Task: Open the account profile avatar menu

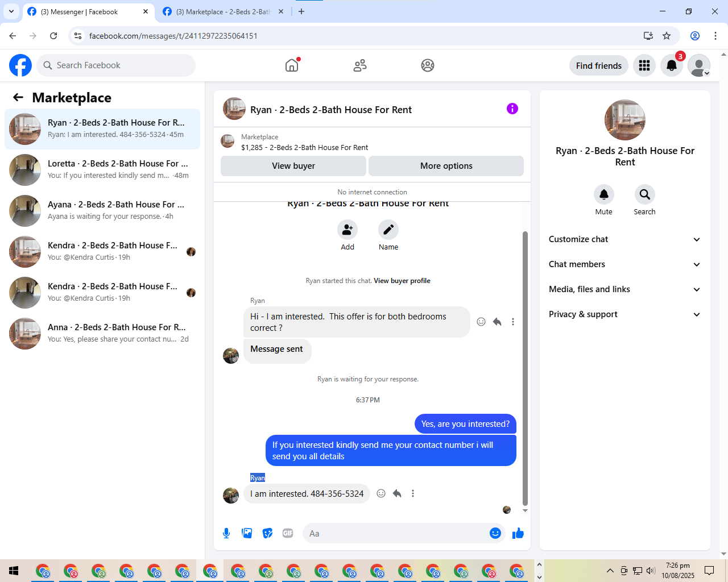Action: click(x=699, y=65)
